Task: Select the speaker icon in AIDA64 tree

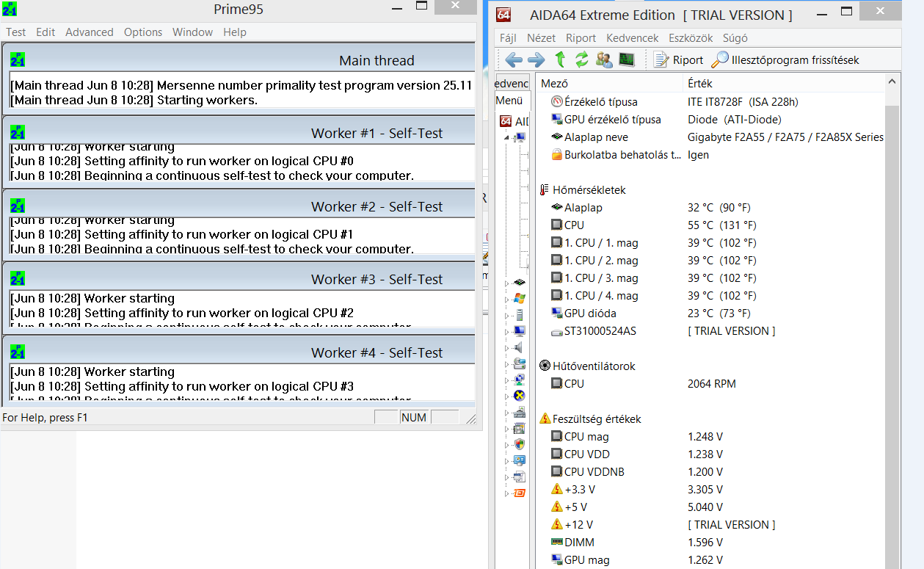Action: (x=520, y=347)
